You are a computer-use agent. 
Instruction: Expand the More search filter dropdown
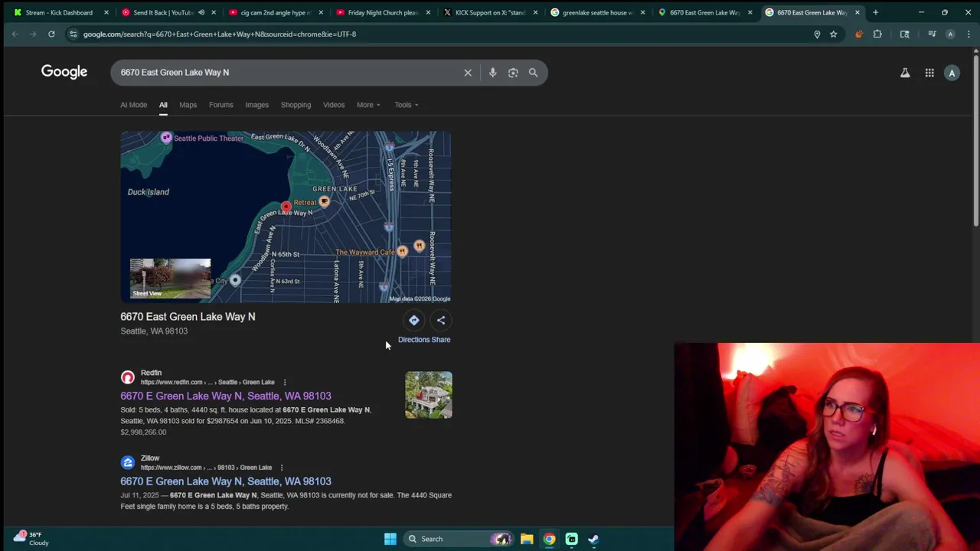point(368,105)
